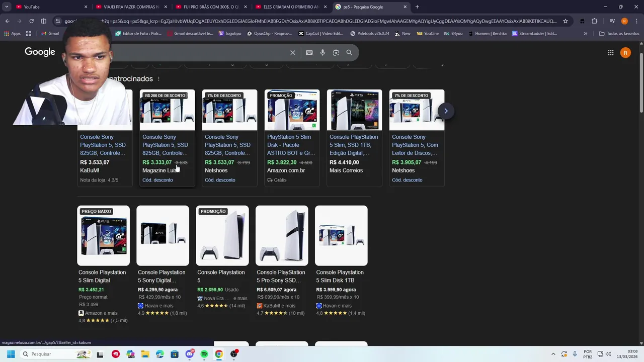The image size is (644, 362).
Task: Open the CapCut Video Editor bookmark
Action: [320, 33]
